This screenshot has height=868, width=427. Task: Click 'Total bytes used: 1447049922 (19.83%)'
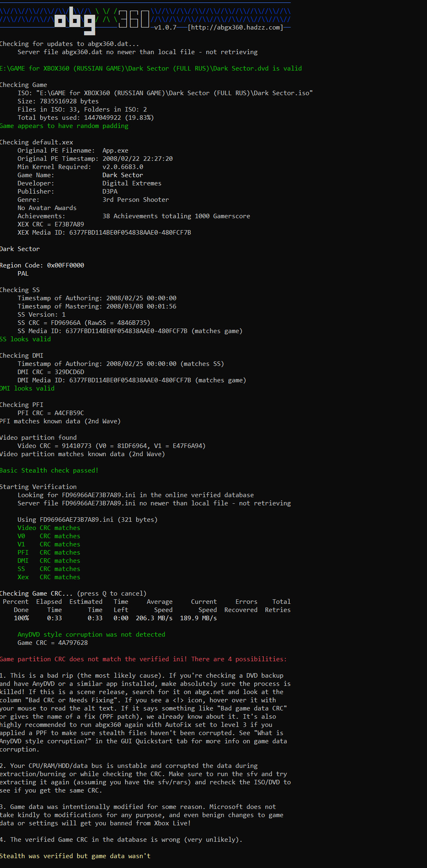tap(86, 118)
